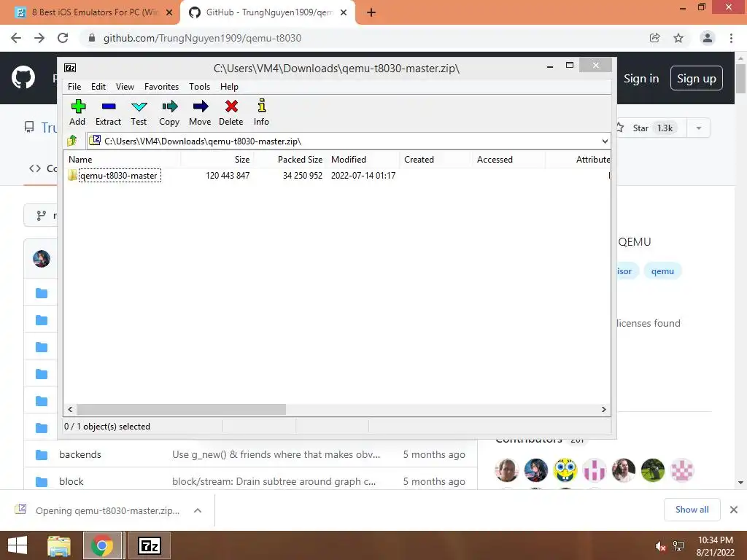
Task: Click the right arrow of 7-Zip horizontal scrollbar
Action: pos(603,410)
